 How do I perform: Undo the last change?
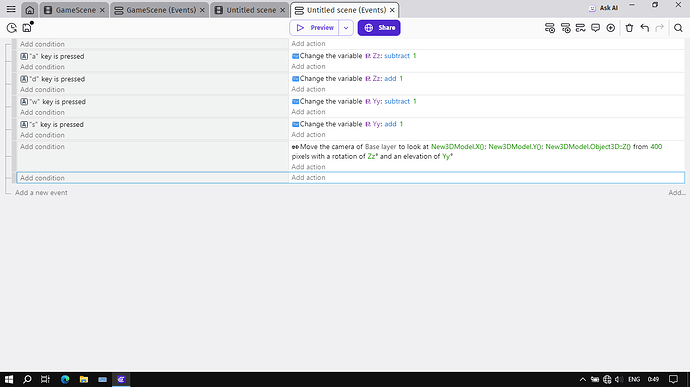point(645,28)
